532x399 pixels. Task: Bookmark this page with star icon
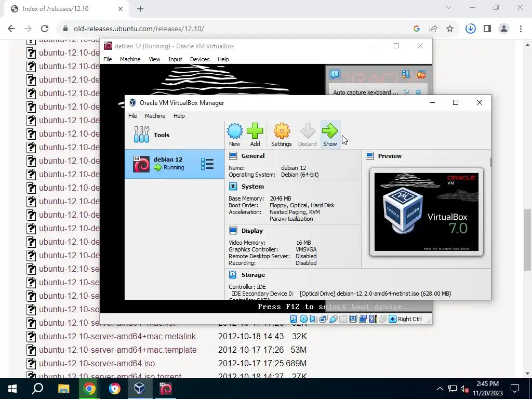pyautogui.click(x=450, y=29)
